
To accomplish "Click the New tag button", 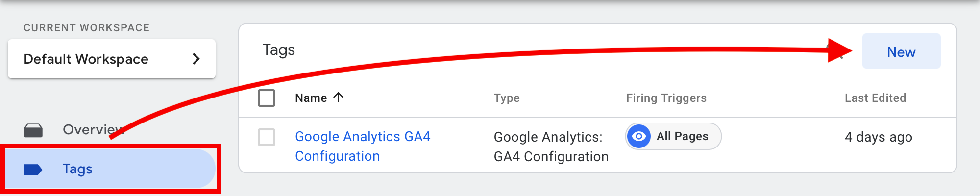I will (x=901, y=51).
